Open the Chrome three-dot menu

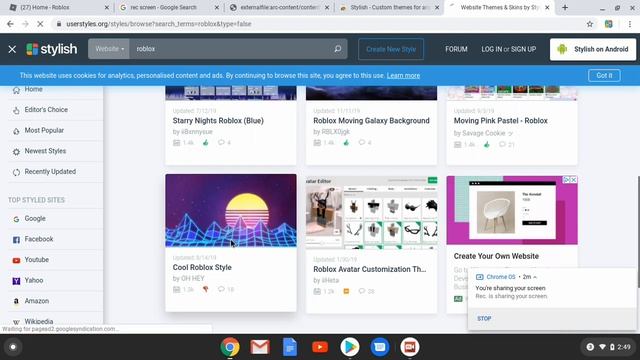(630, 24)
